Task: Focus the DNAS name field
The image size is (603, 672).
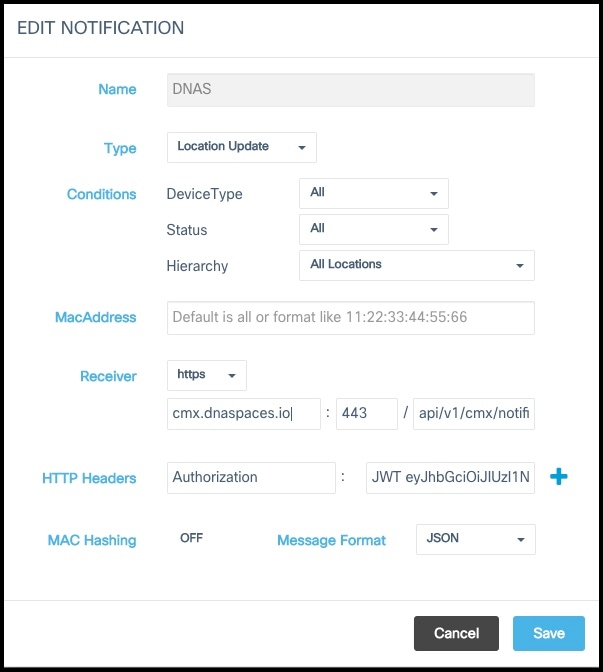Action: pyautogui.click(x=351, y=90)
